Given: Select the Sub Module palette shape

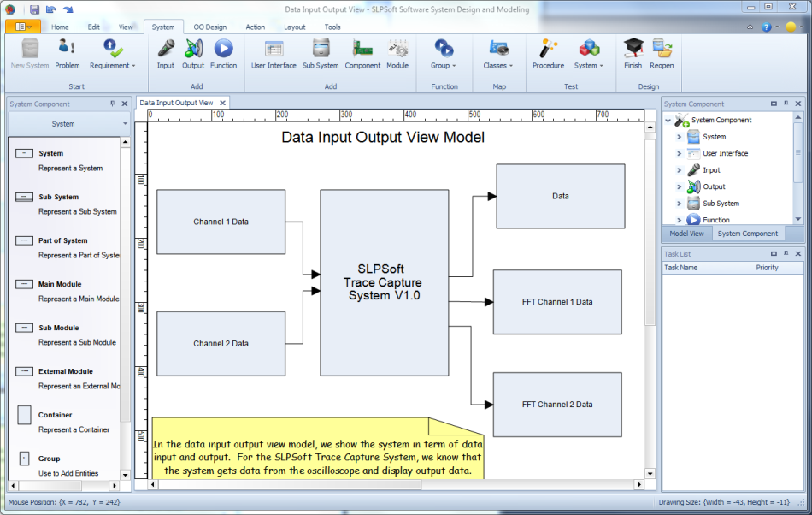Looking at the screenshot, I should 24,328.
